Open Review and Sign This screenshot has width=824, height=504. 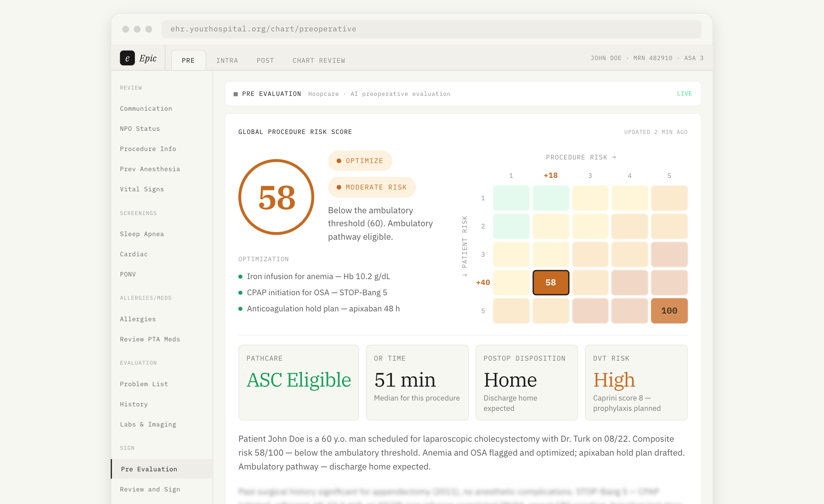click(150, 489)
